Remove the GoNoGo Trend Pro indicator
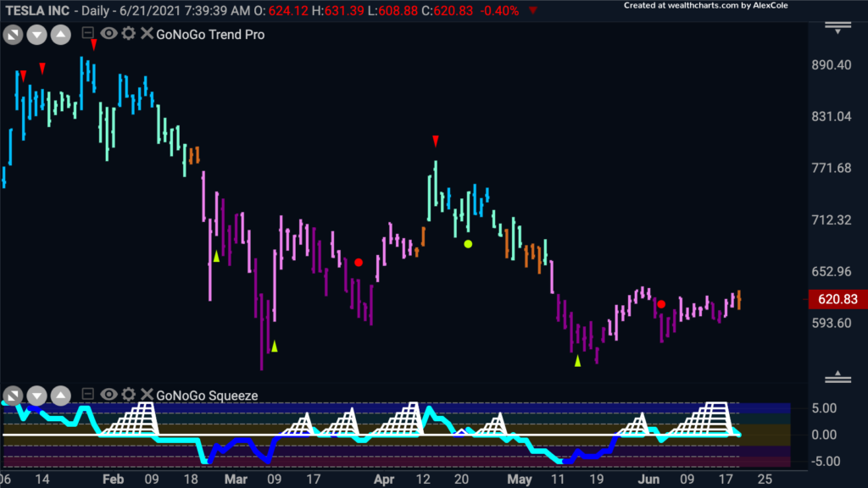This screenshot has height=488, width=868. (x=147, y=33)
